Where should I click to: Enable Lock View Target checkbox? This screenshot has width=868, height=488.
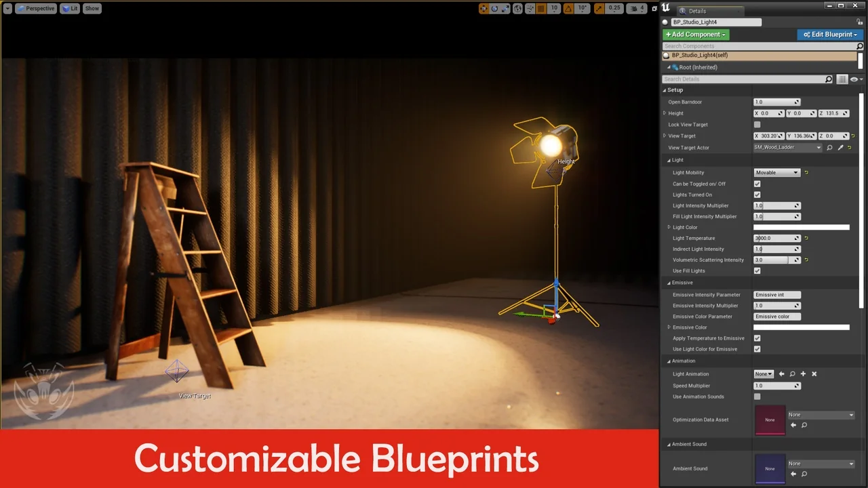(x=757, y=125)
